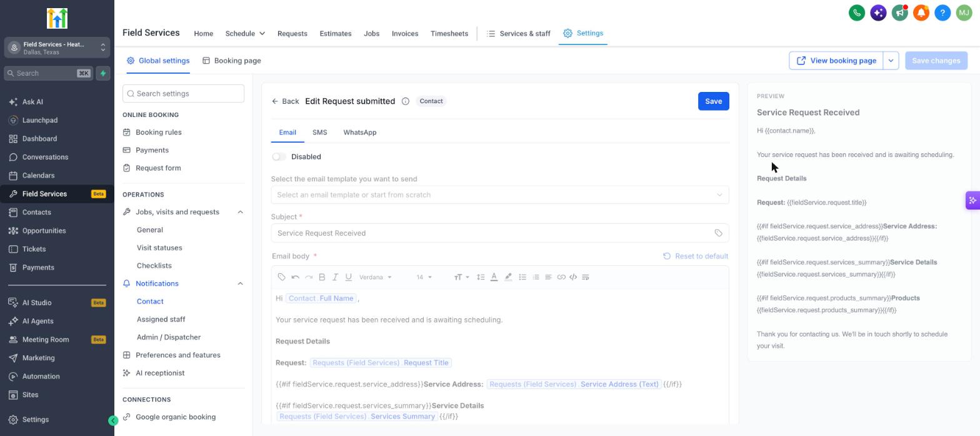
Task: Go Back from Edit Request submitted
Action: 286,101
